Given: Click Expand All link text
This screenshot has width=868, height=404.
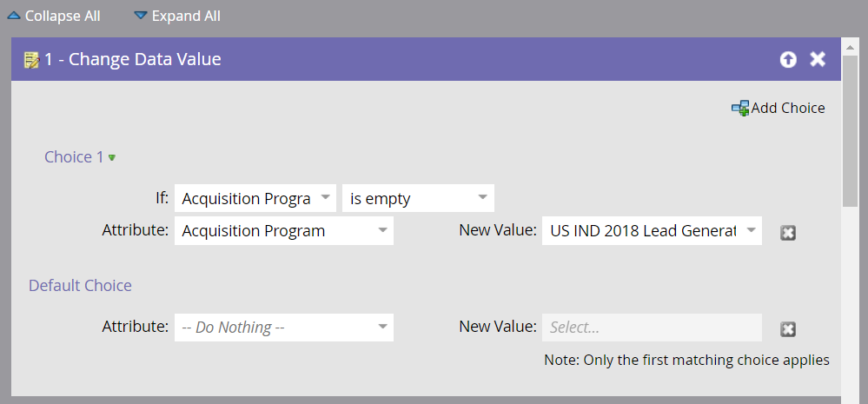Looking at the screenshot, I should 186,16.
